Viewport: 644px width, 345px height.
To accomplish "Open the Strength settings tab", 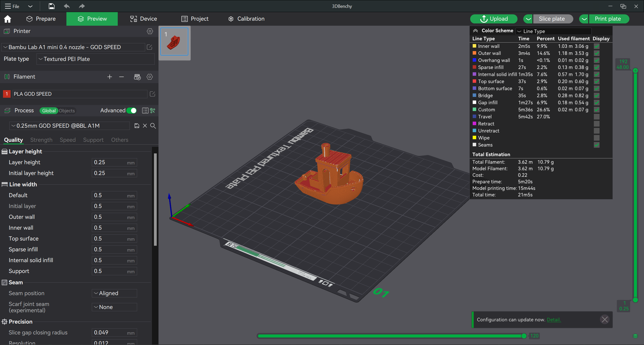I will (x=41, y=140).
